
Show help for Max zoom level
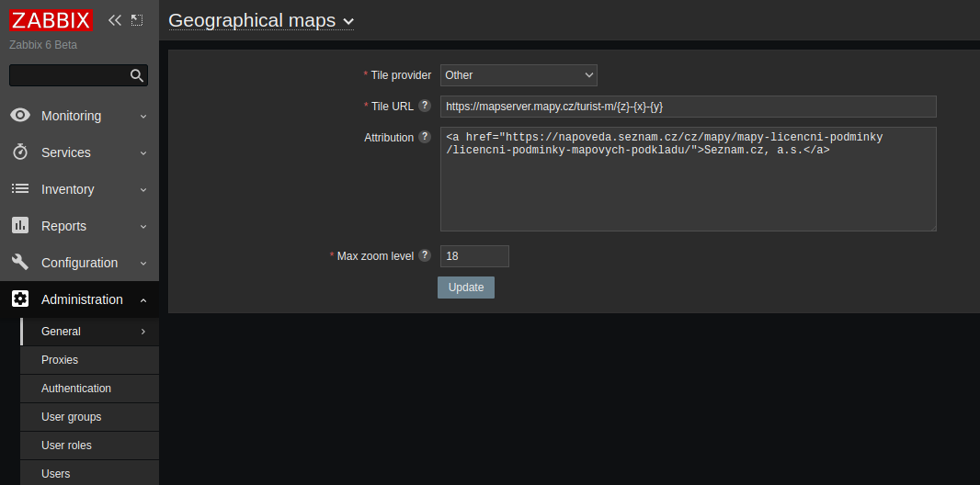[425, 255]
